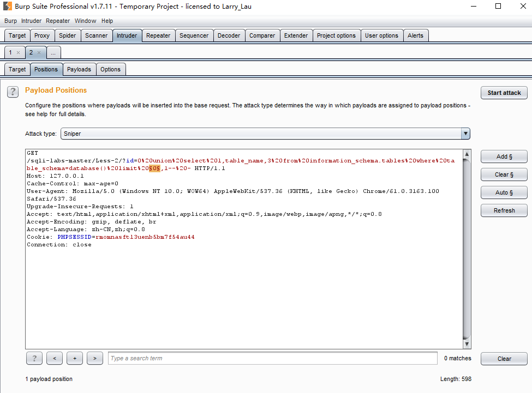The image size is (532, 393).
Task: Select Intruder attack tab 1
Action: (x=10, y=52)
